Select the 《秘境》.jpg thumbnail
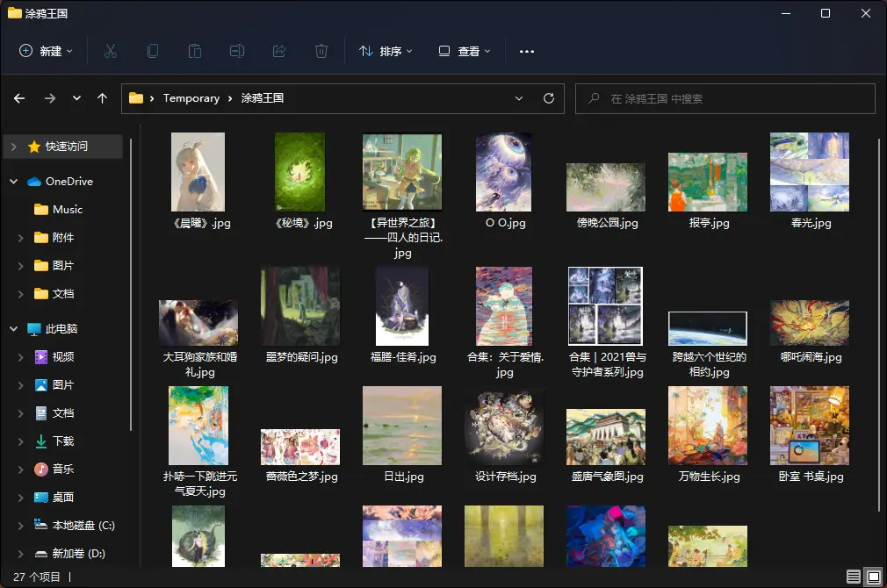The height and width of the screenshot is (588, 887). point(299,172)
